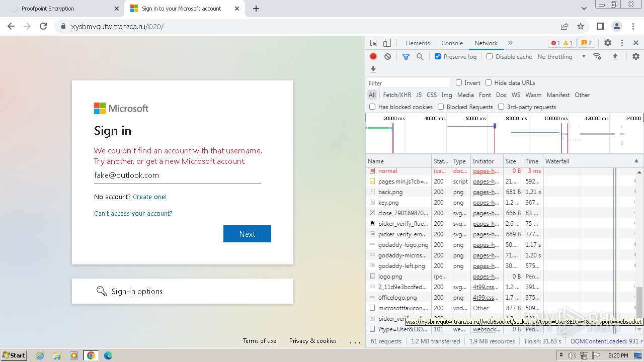This screenshot has width=644, height=362.
Task: Open the issues count badge
Action: (x=586, y=43)
